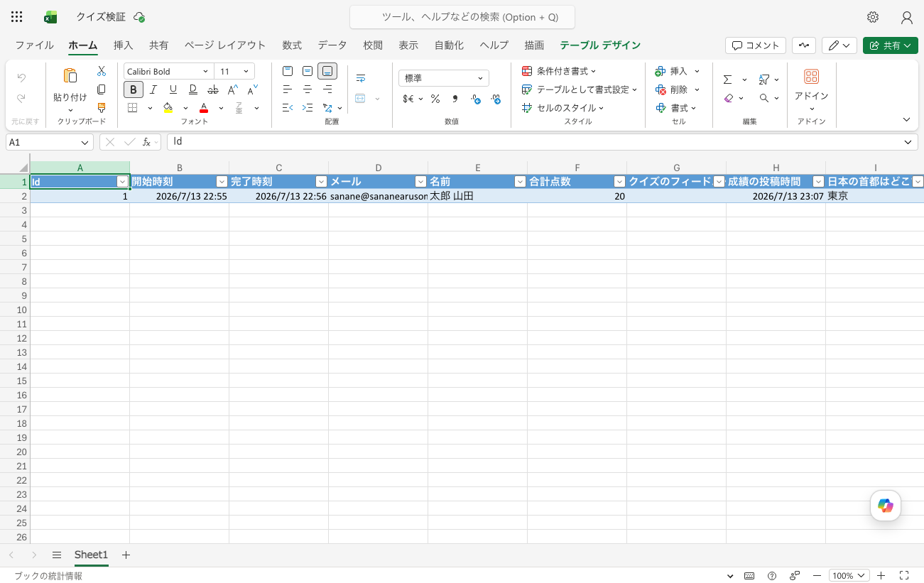Image resolution: width=924 pixels, height=583 pixels.
Task: Open filter dropdown for 名前 column
Action: click(x=520, y=182)
